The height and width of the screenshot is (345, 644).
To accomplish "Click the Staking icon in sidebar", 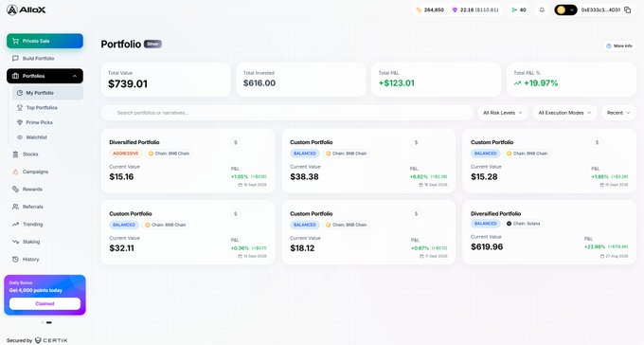I will tap(15, 242).
